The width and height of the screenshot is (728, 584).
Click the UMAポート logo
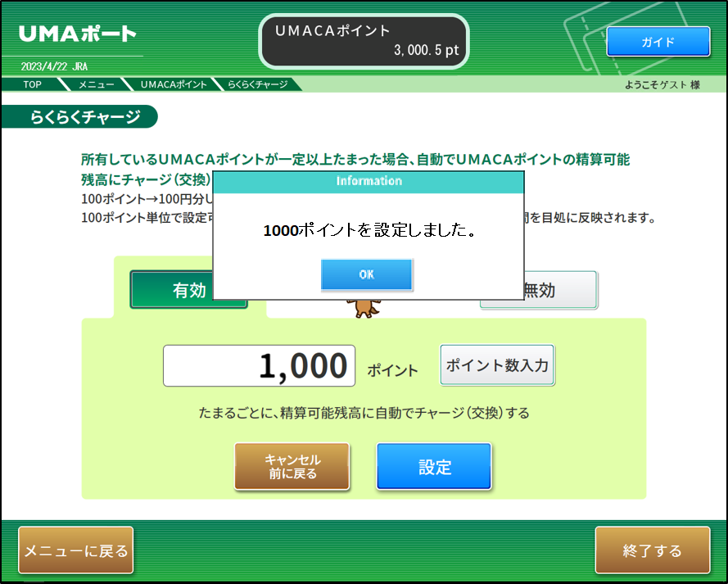click(77, 34)
